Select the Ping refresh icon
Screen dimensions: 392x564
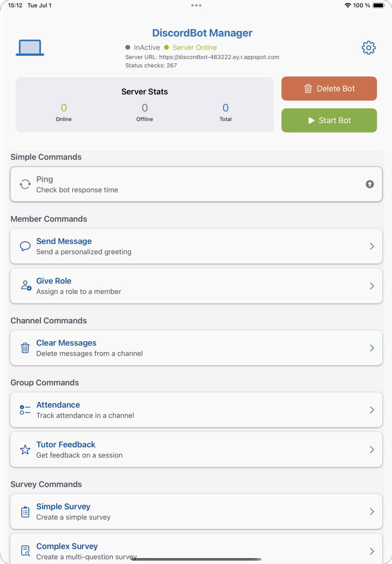coord(25,184)
